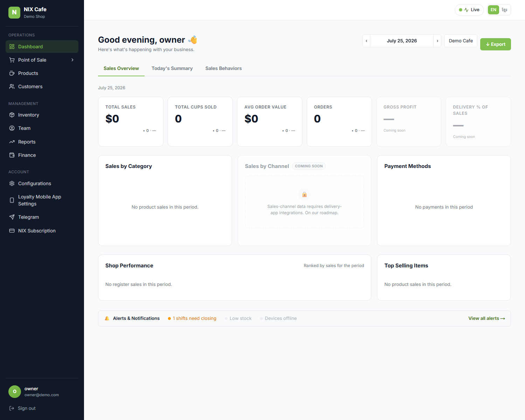Open Dashboard in the sidebar

[42, 47]
